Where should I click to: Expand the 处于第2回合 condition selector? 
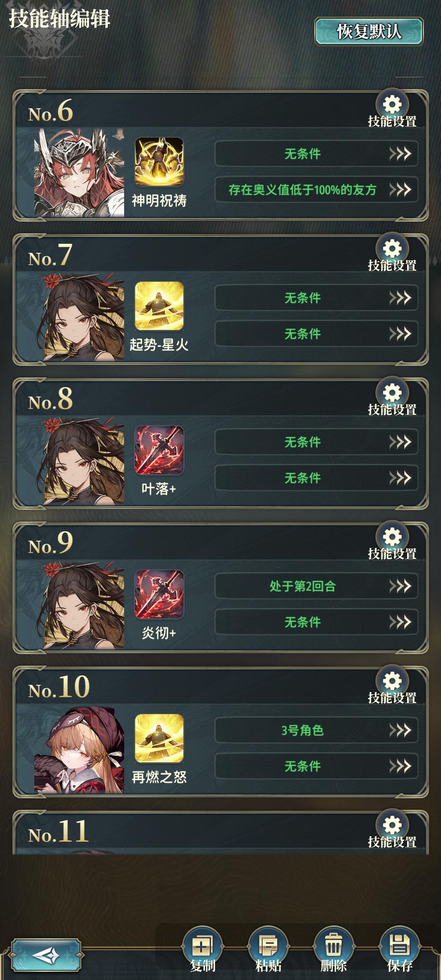point(316,586)
